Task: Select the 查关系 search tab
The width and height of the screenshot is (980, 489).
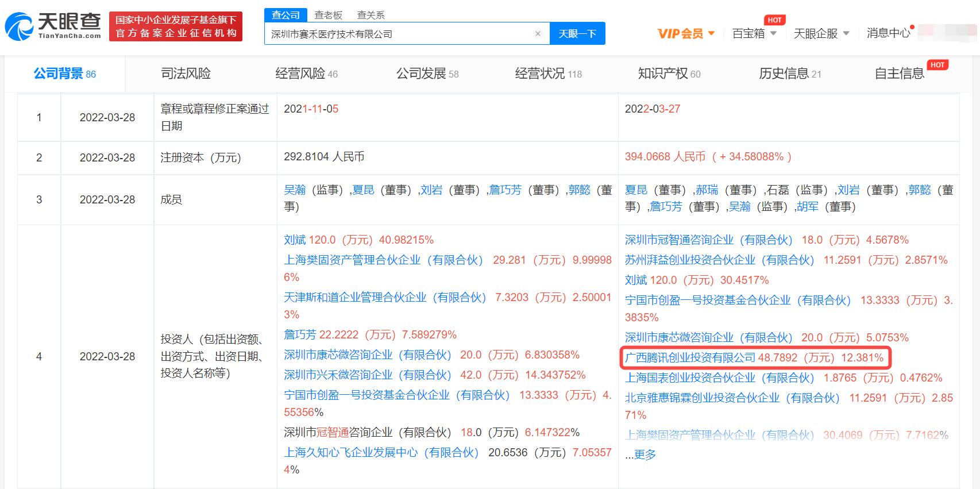Action: (x=371, y=15)
